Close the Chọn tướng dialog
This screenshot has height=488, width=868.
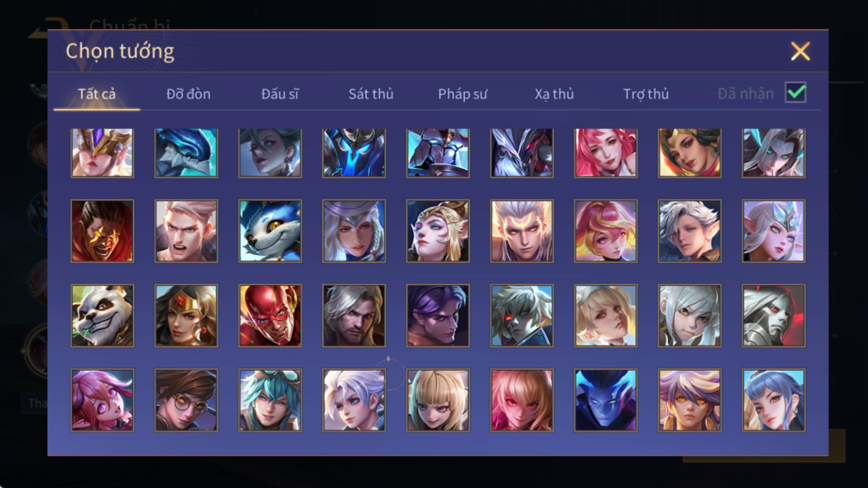pos(800,51)
